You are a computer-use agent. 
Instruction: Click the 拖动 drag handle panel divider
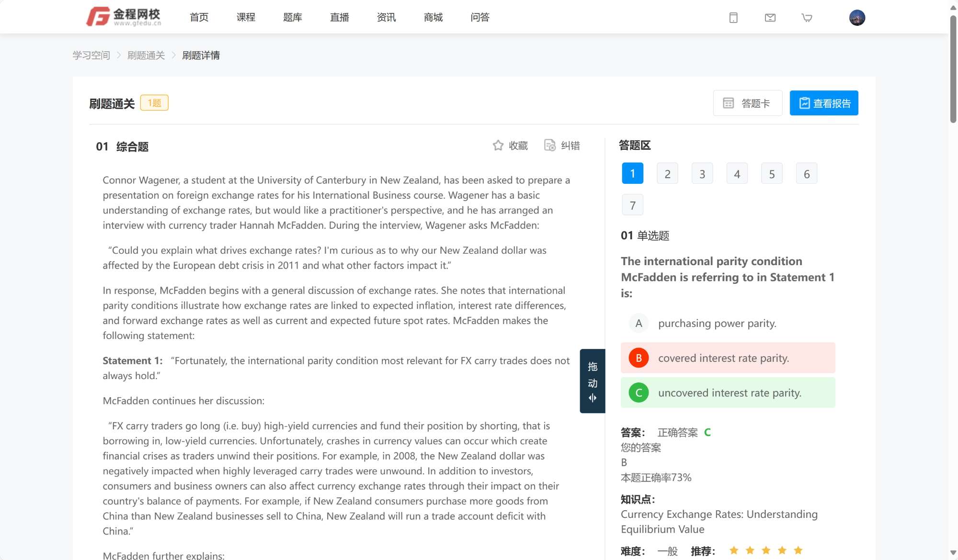coord(592,381)
